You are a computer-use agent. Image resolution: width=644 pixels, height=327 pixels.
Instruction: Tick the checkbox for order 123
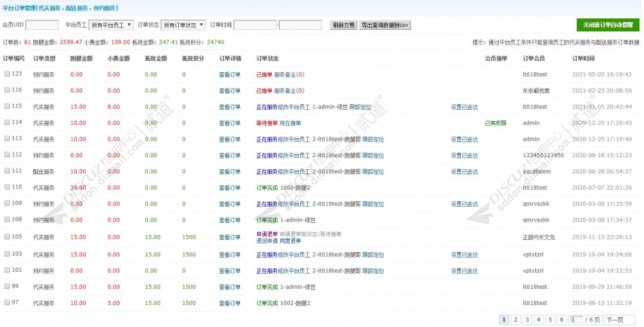coord(7,74)
